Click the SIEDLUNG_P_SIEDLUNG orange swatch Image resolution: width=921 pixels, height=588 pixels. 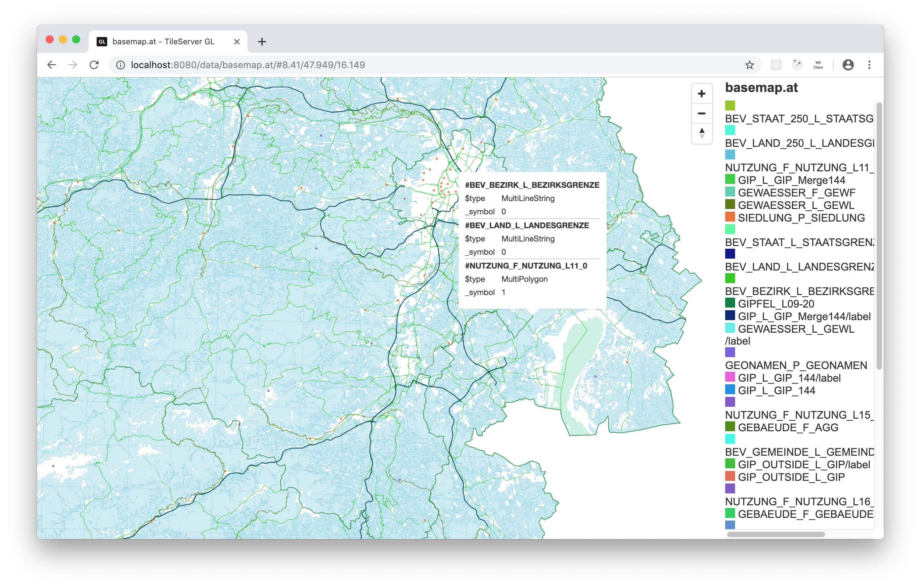(730, 217)
